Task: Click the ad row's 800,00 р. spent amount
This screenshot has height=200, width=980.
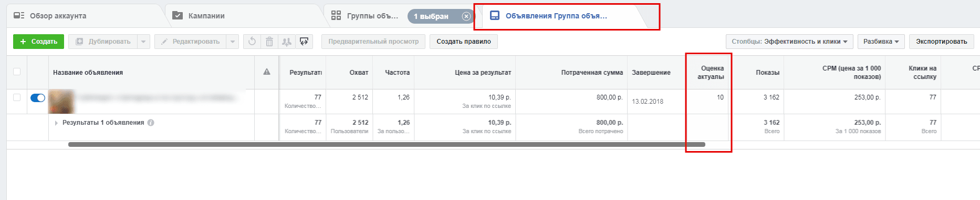Action: pyautogui.click(x=609, y=97)
